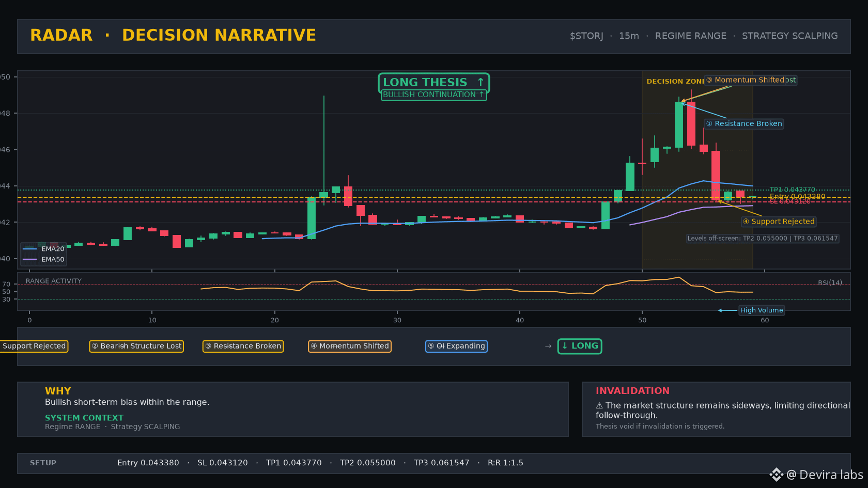Click the ④ Support Rejected chart annotation
This screenshot has width=868, height=488.
779,222
